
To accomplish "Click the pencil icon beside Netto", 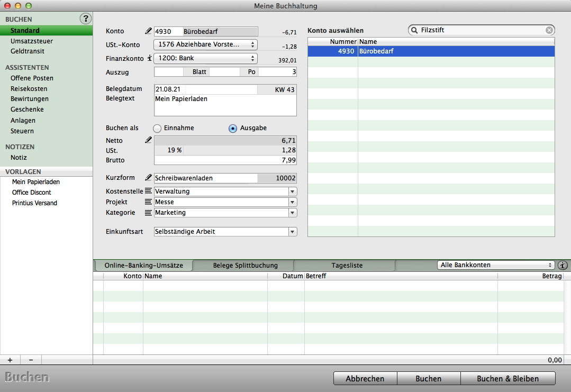I will point(149,140).
